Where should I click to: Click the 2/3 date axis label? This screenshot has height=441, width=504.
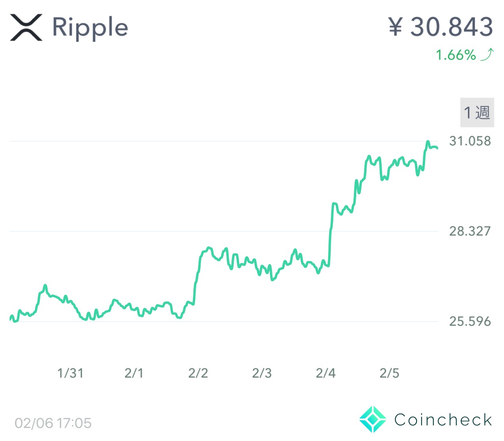coord(262,373)
